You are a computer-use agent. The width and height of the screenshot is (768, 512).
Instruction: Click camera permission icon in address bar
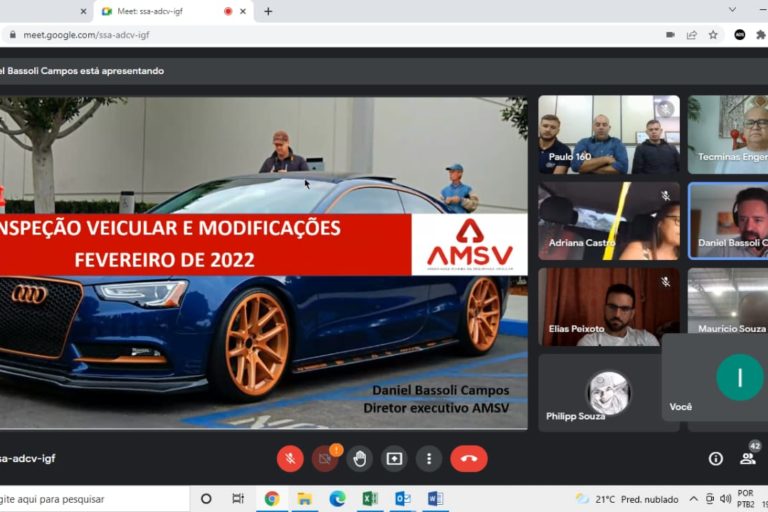[x=670, y=34]
